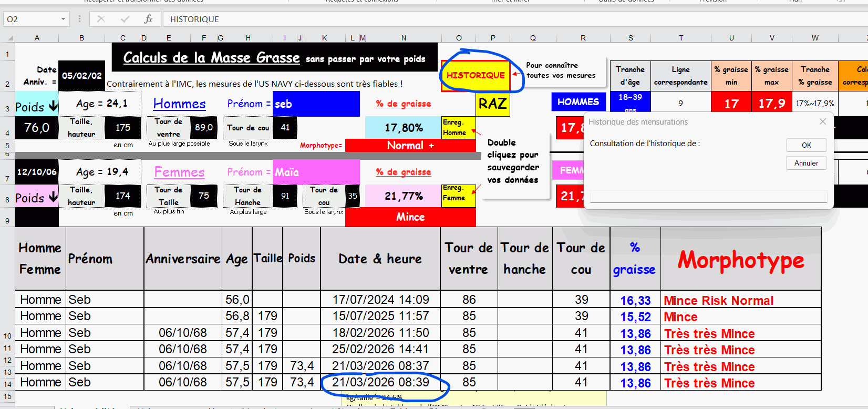Click the yellow RAZ reset button
This screenshot has width=868, height=409.
coord(492,104)
